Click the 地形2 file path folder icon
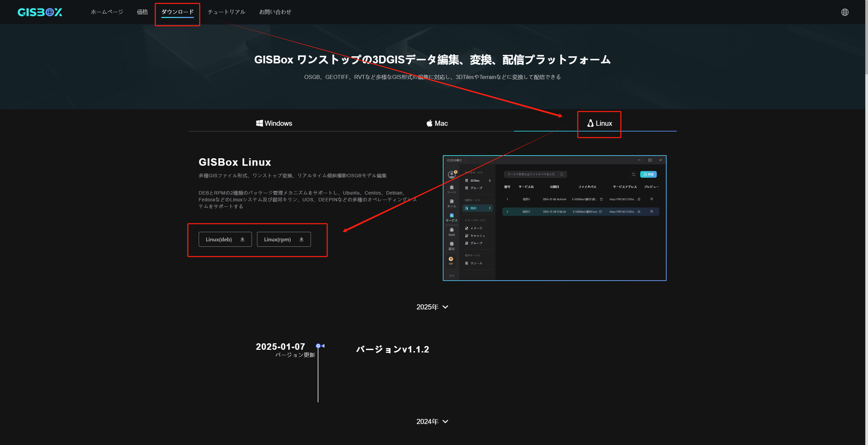Screen dimensions: 868x445 [600, 212]
